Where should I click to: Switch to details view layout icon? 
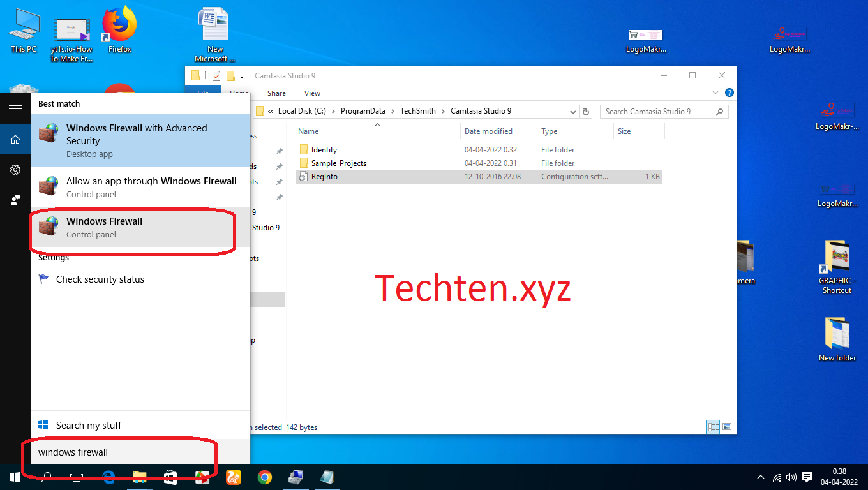pos(714,427)
